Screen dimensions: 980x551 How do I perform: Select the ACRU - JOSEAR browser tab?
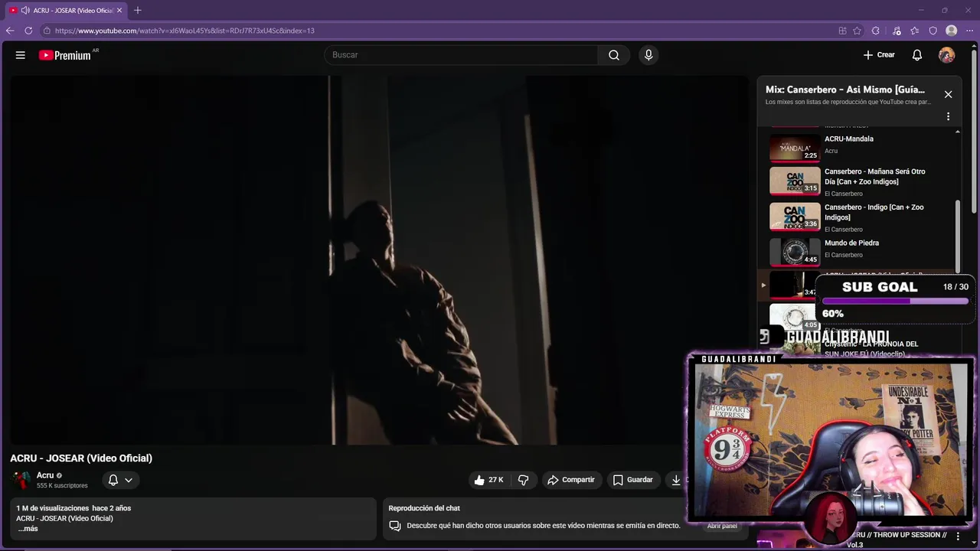(67, 10)
